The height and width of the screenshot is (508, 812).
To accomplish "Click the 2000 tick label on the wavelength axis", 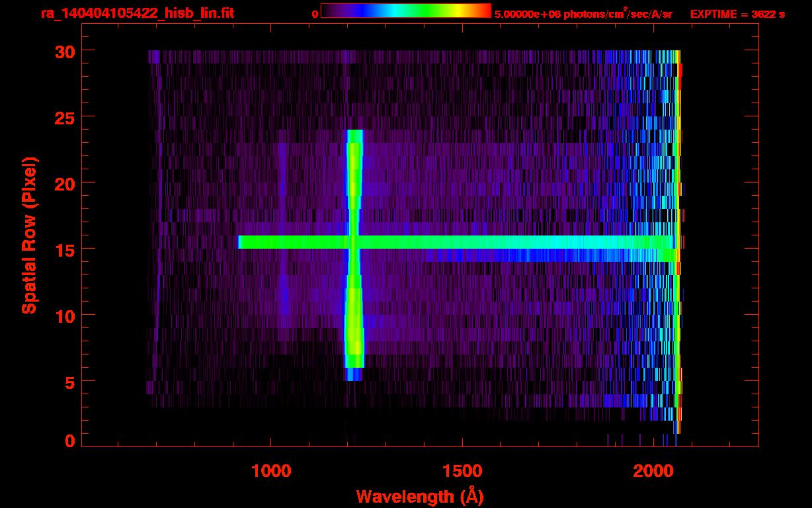I will (653, 470).
